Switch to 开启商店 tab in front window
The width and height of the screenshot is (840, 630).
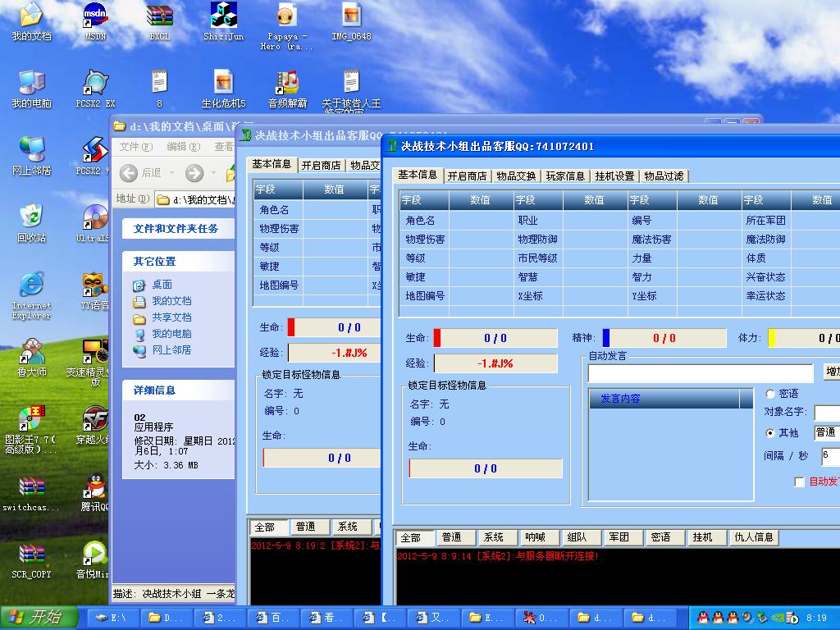pyautogui.click(x=467, y=176)
